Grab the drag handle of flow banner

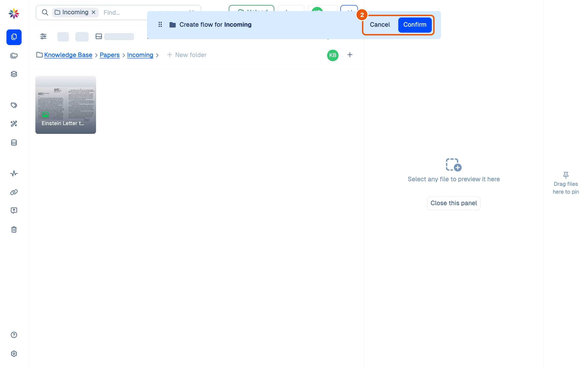(x=160, y=25)
